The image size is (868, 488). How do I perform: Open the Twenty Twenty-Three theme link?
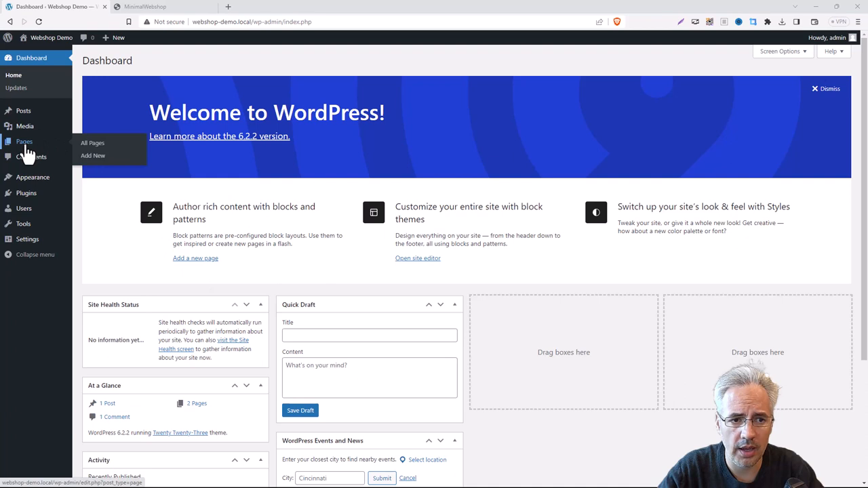(180, 433)
